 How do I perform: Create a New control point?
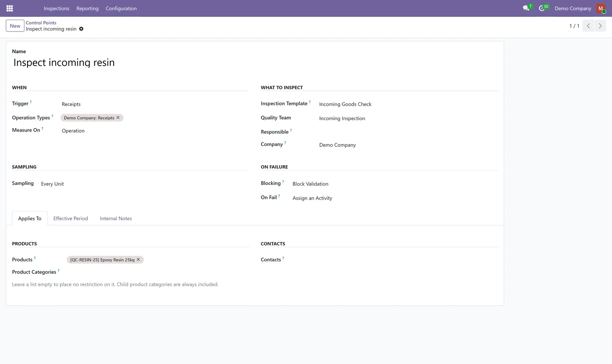point(15,26)
